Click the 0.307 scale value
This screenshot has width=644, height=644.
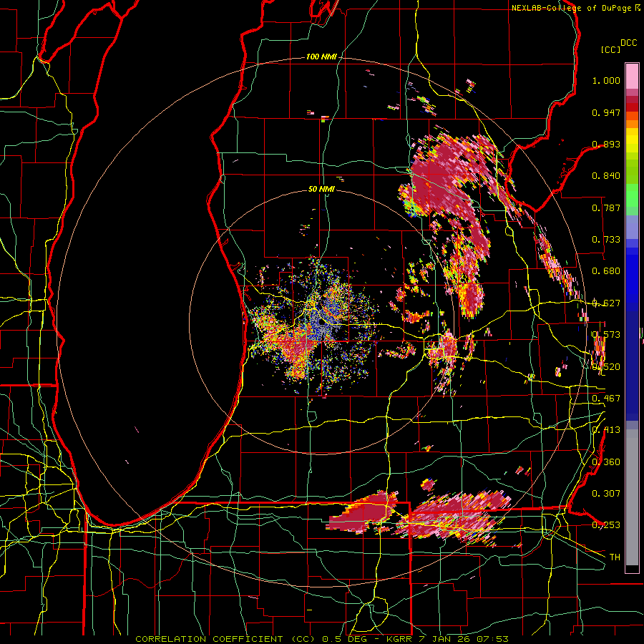[x=606, y=493]
